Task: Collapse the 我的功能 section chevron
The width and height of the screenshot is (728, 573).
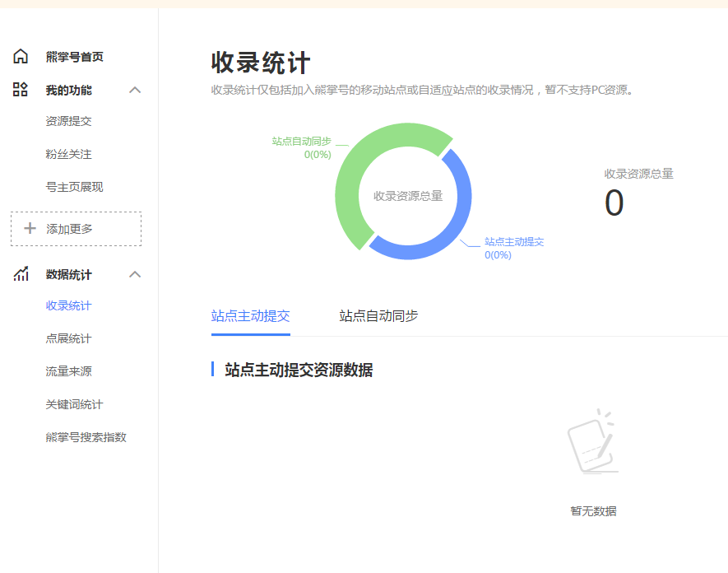Action: pos(136,90)
